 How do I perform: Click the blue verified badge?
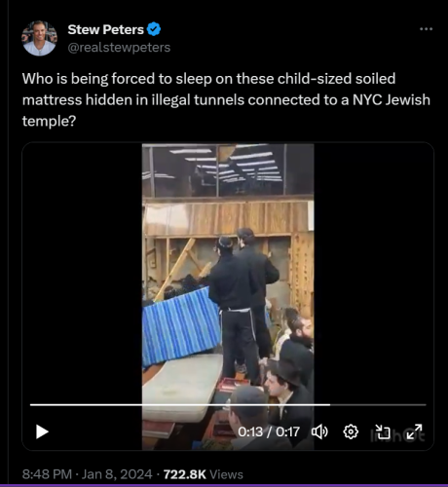154,29
